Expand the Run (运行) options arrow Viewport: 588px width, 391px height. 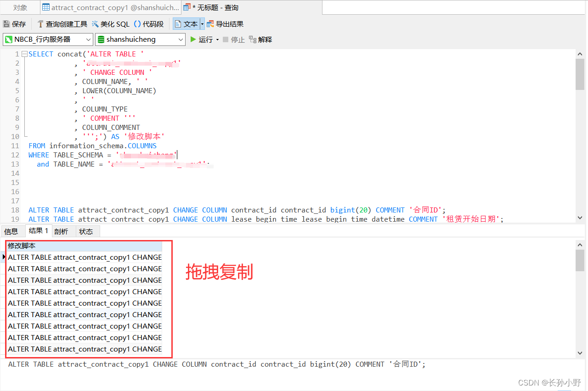(x=217, y=40)
